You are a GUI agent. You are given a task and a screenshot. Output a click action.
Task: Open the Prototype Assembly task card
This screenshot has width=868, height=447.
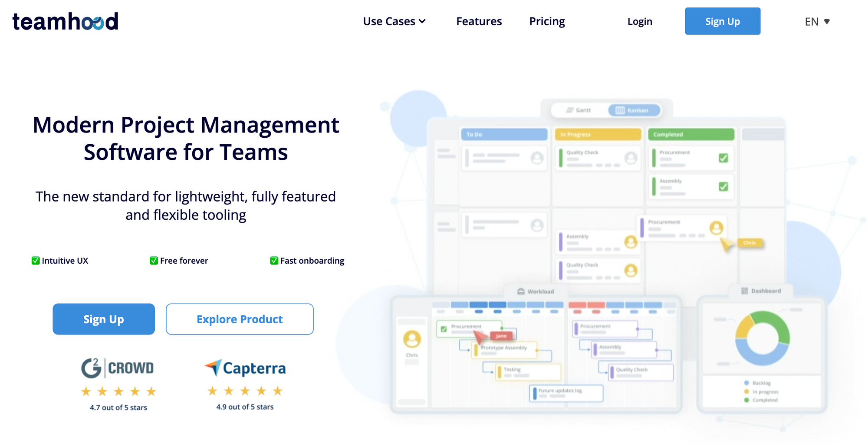pos(504,350)
